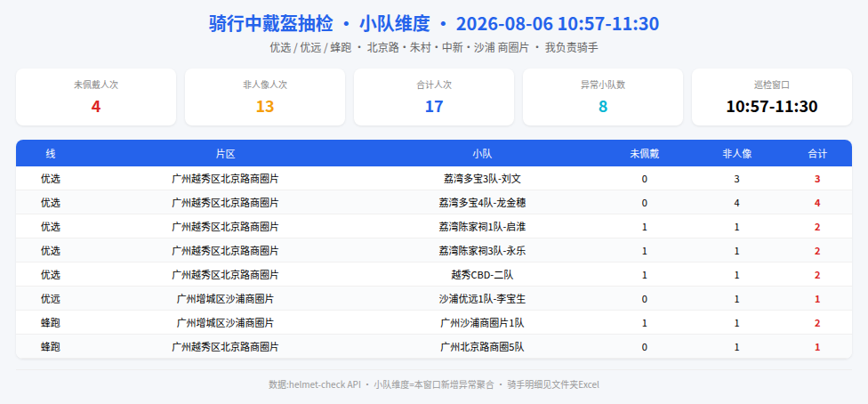Click the 未佩戴 value 1 in 启淮 row

tap(645, 227)
